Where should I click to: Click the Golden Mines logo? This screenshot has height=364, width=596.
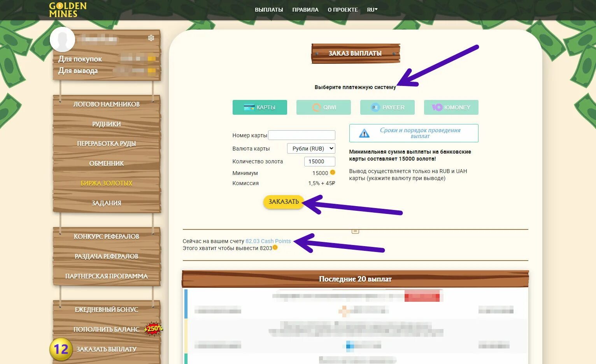click(x=68, y=10)
